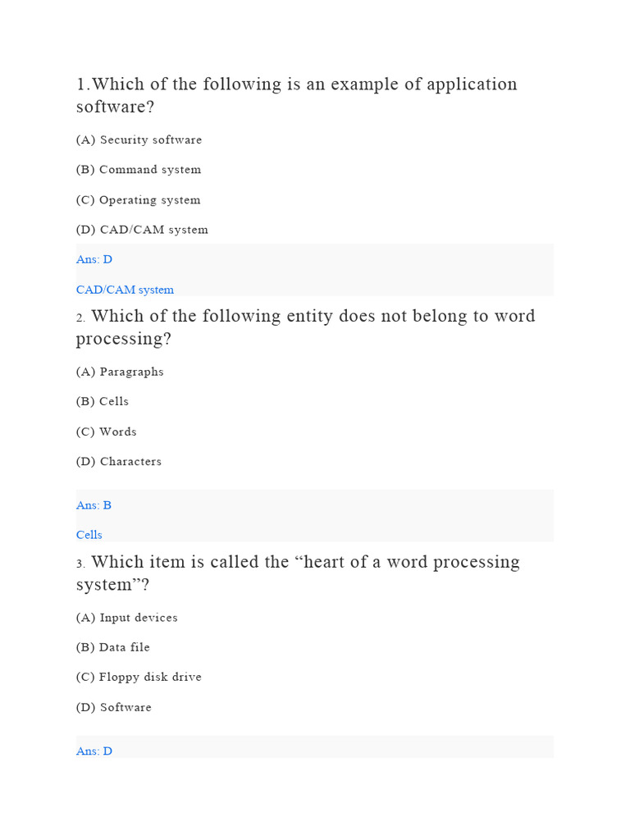Pick option (C) Words
This screenshot has width=630, height=840.
coord(107,431)
